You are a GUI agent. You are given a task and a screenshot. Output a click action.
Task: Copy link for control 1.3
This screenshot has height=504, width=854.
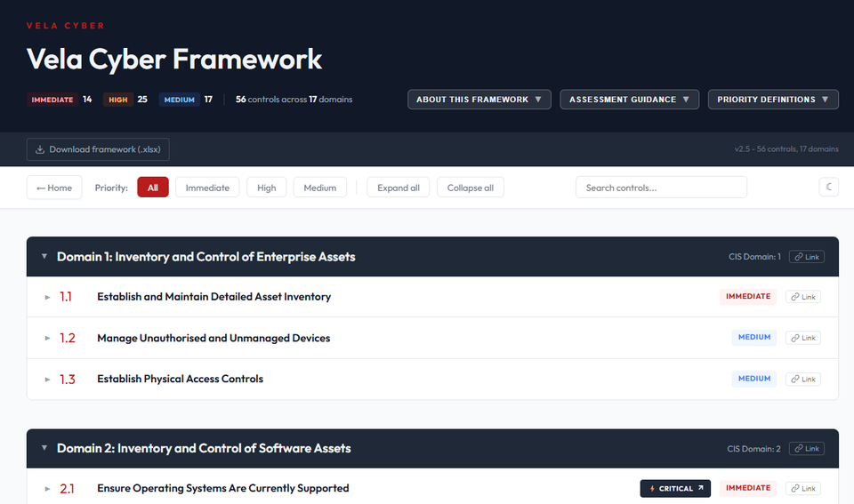pyautogui.click(x=803, y=379)
